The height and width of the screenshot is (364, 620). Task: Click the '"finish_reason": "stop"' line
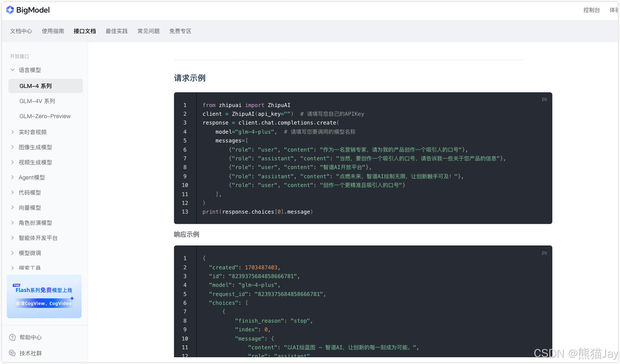(x=274, y=320)
